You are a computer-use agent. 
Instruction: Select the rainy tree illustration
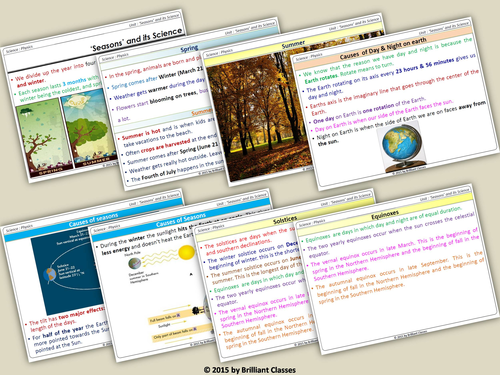pyautogui.click(x=42, y=137)
